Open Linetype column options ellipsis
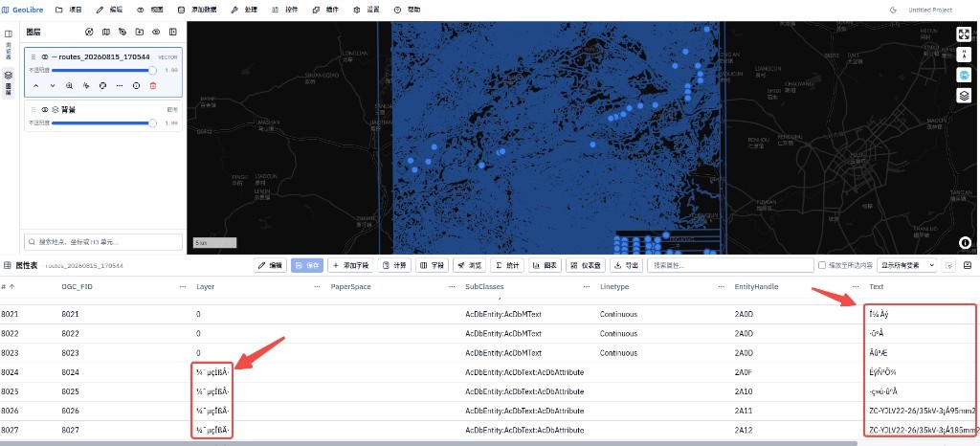 (721, 287)
